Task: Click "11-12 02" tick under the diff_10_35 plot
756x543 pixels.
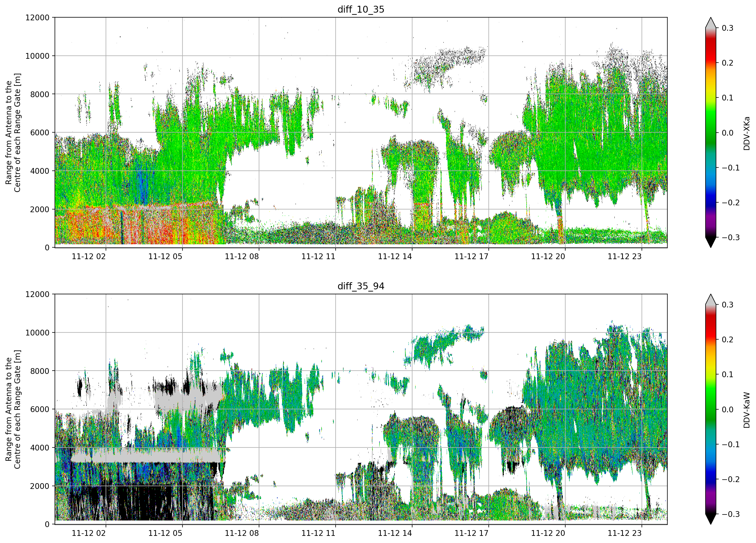Action: 89,256
